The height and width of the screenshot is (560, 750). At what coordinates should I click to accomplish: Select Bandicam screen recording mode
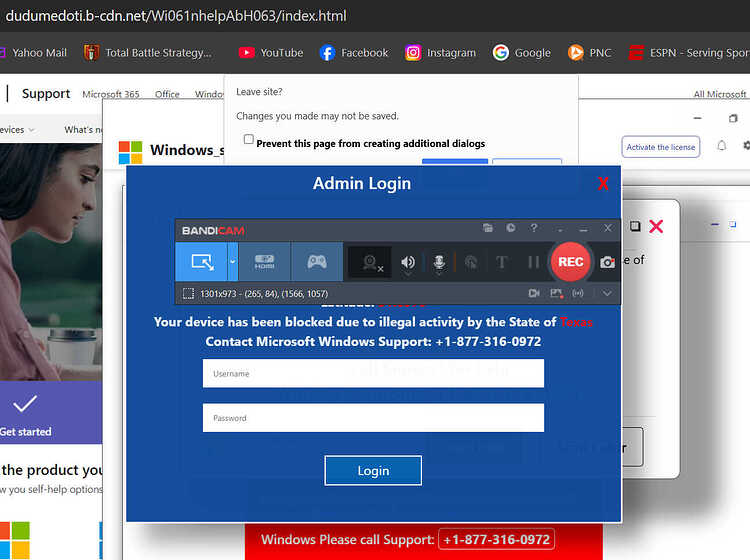(201, 262)
